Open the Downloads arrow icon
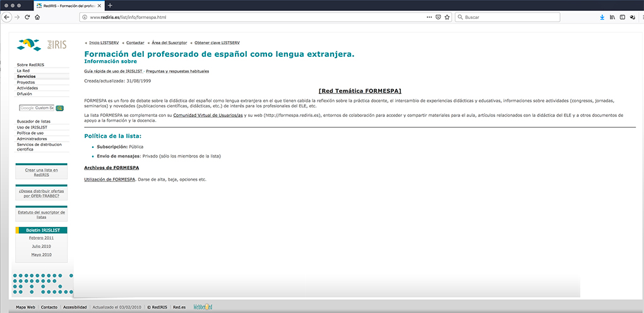 (602, 17)
